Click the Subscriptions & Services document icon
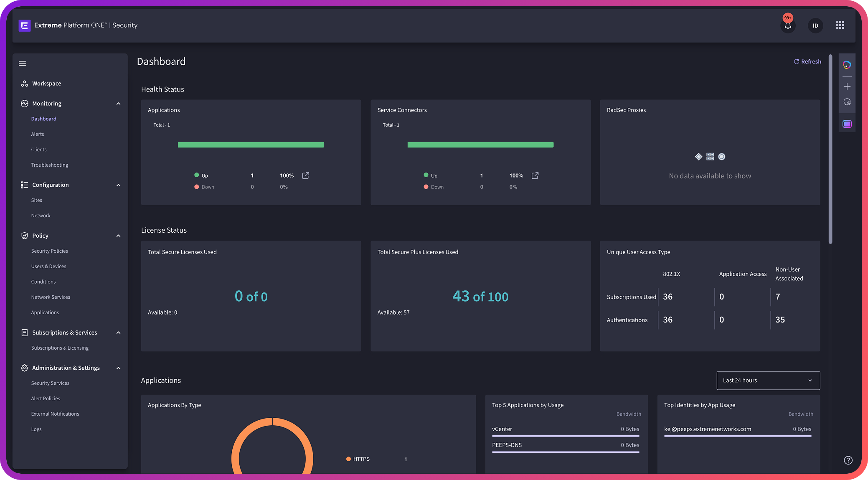 pyautogui.click(x=25, y=333)
